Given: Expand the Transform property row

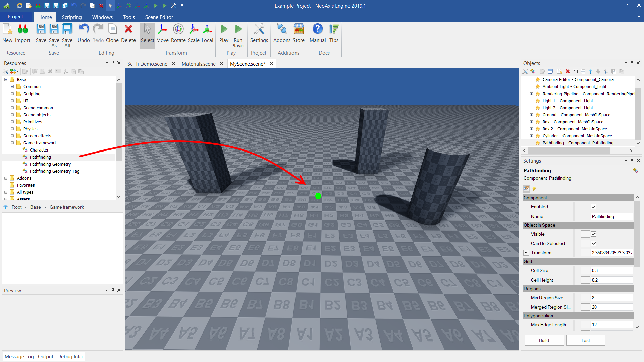Looking at the screenshot, I should 526,253.
